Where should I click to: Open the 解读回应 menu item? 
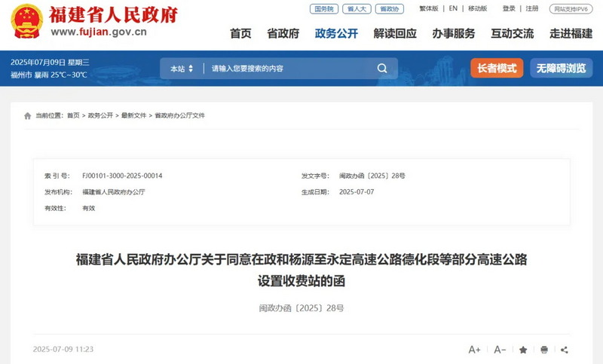pos(395,34)
